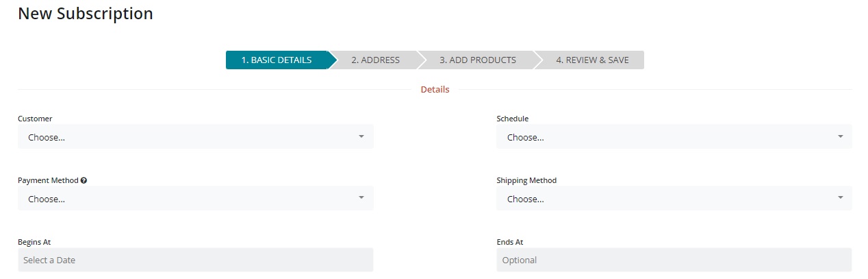This screenshot has height=279, width=868.
Task: Click the New Subscription page title
Action: pyautogui.click(x=86, y=14)
